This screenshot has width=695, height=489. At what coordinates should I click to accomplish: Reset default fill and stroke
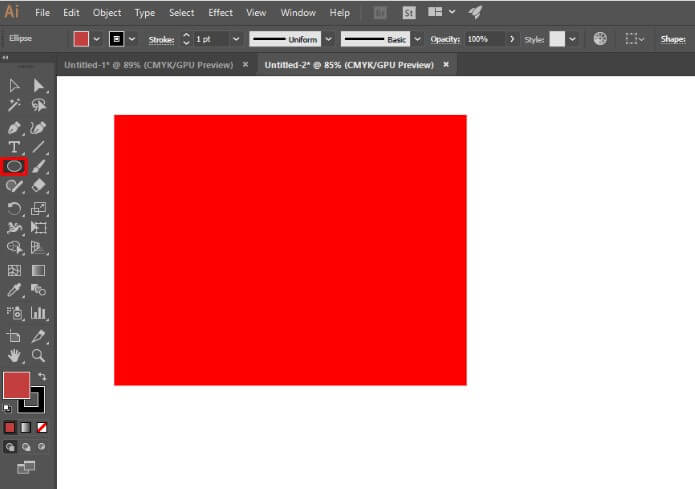(x=7, y=408)
